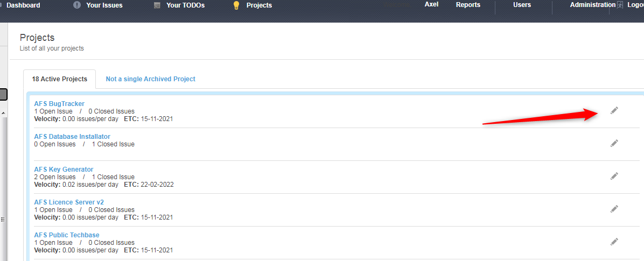
Task: Edit the AFS BugTracker project via pencil icon
Action: pos(614,110)
